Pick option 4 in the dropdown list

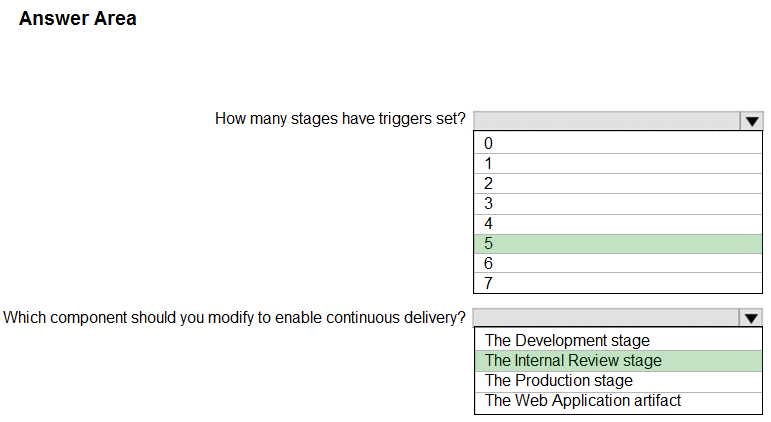(x=618, y=224)
